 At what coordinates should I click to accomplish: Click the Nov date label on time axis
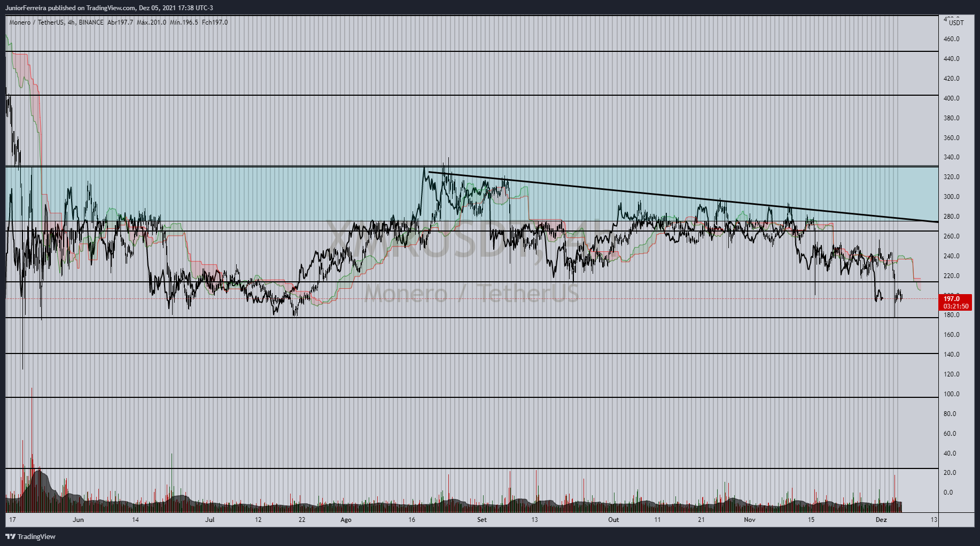pos(750,520)
